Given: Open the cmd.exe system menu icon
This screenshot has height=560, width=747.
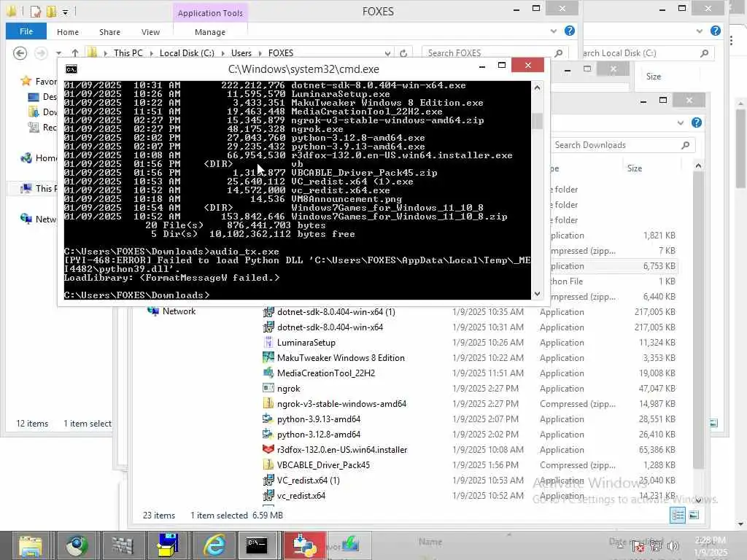Looking at the screenshot, I should coord(71,69).
